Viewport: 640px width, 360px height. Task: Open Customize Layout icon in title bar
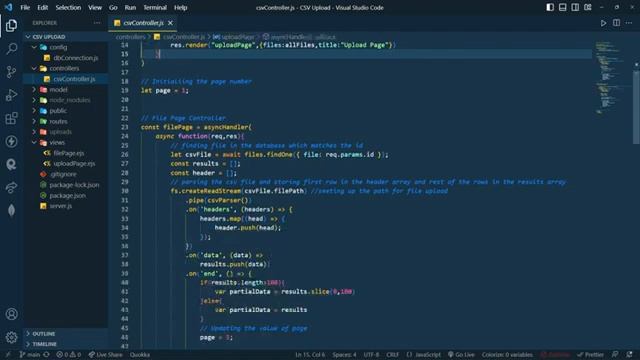(x=588, y=7)
